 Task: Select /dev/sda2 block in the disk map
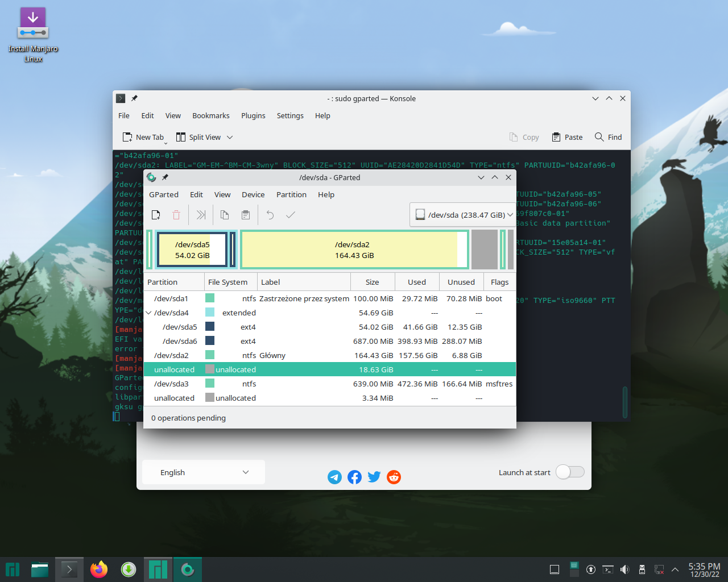pyautogui.click(x=354, y=250)
